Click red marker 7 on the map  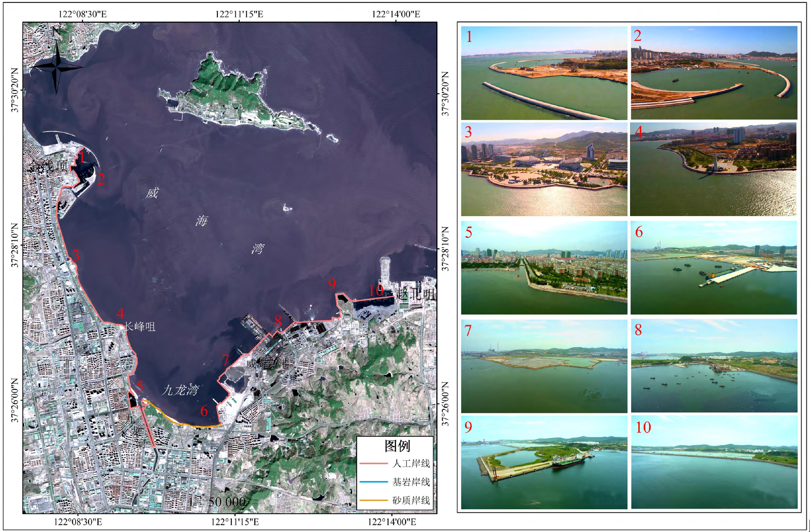tap(225, 360)
